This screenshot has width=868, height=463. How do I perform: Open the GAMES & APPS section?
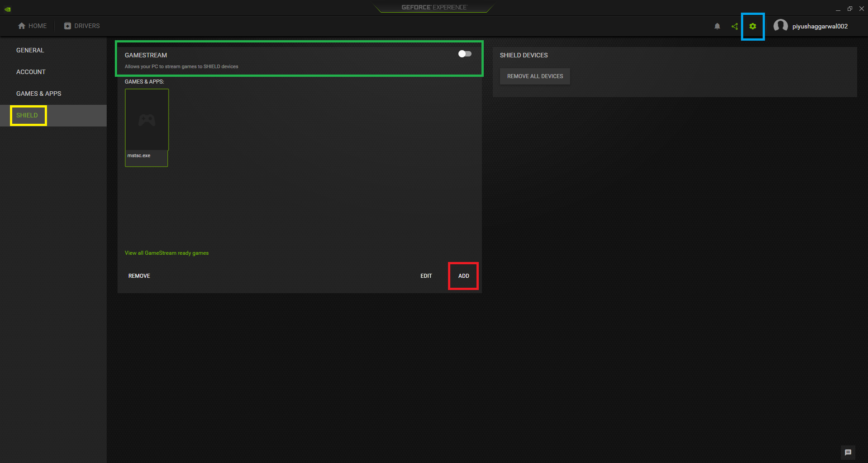[53, 94]
